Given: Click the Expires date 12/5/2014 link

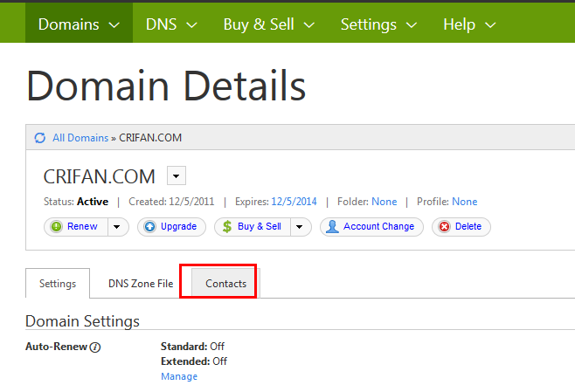Looking at the screenshot, I should click(294, 202).
